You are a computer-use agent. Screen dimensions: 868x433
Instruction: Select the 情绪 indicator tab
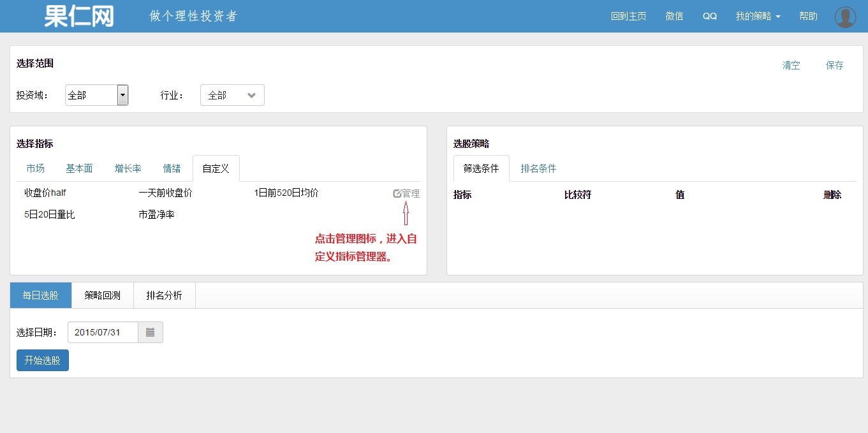pyautogui.click(x=172, y=168)
